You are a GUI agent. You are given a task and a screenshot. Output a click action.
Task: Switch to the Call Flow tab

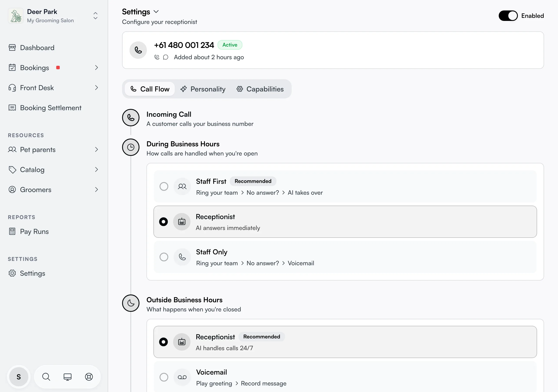pyautogui.click(x=150, y=89)
